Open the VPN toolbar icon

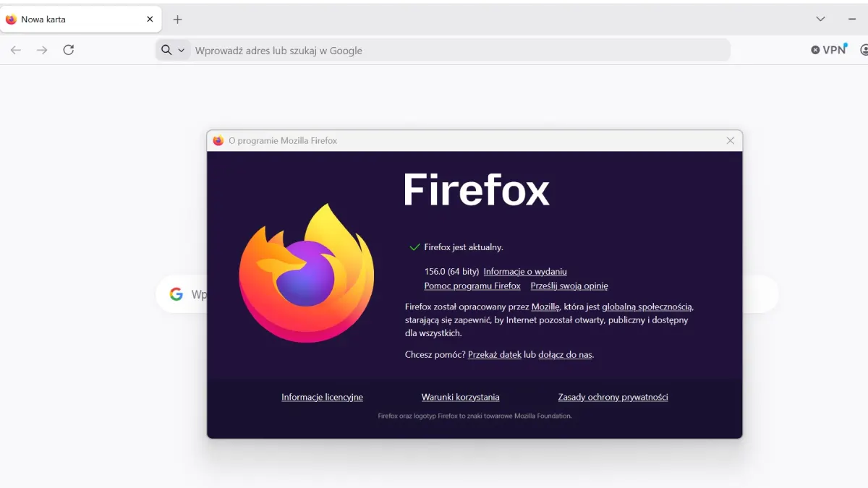click(x=829, y=50)
